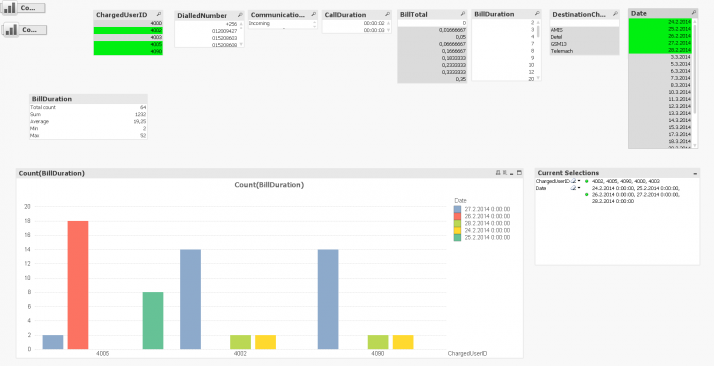Viewport: 714px width, 366px height.
Task: Restore the upper minimized Co... chart icon
Action: pos(24,8)
